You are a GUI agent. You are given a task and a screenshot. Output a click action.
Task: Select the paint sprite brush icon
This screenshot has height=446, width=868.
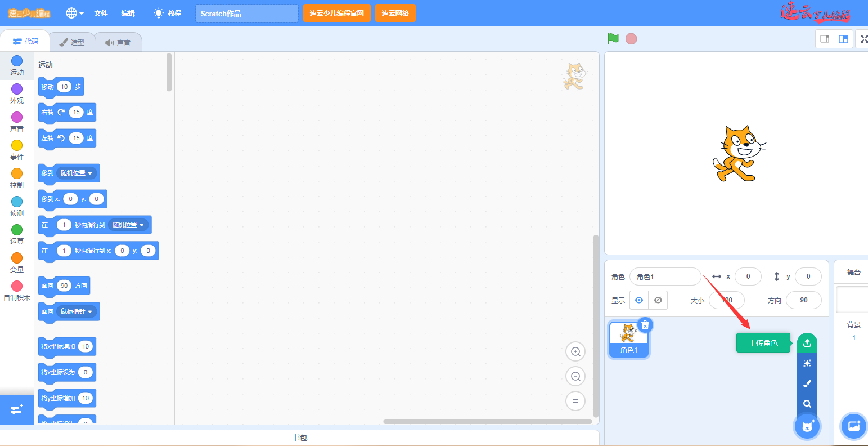pos(807,383)
